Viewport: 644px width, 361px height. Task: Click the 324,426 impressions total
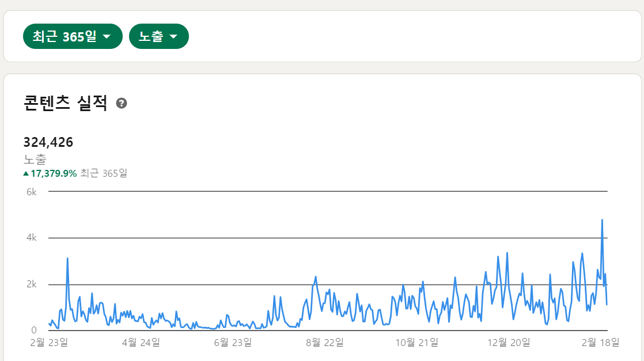click(x=48, y=142)
